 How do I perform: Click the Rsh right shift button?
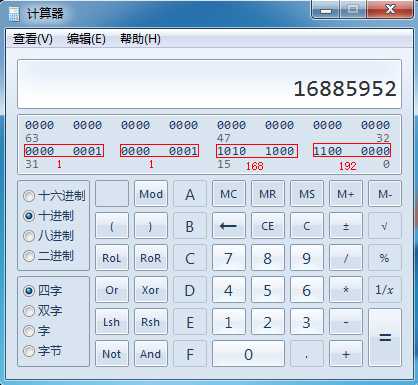click(x=151, y=322)
